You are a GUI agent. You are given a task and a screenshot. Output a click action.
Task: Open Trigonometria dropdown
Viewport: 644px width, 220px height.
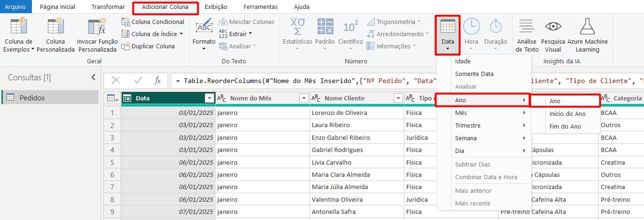coord(394,22)
